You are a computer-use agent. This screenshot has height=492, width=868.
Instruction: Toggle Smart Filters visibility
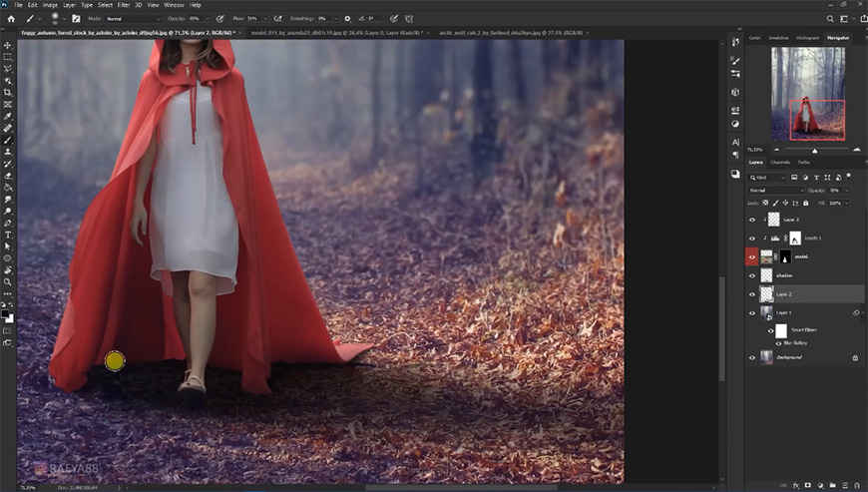click(x=770, y=331)
